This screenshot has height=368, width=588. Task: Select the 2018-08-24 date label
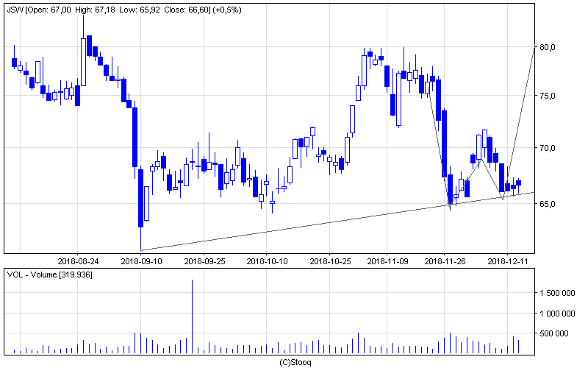78,261
